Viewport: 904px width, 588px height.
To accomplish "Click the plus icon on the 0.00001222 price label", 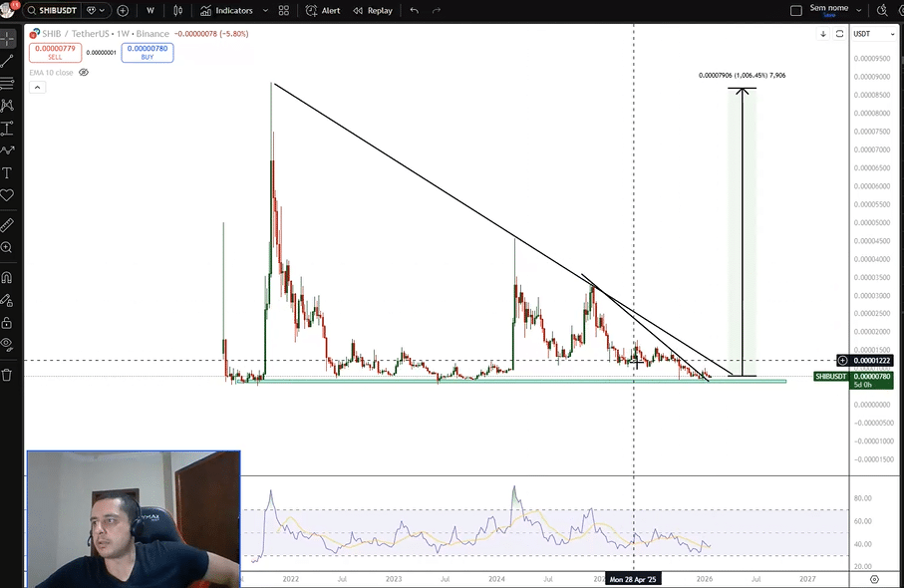I will [842, 361].
